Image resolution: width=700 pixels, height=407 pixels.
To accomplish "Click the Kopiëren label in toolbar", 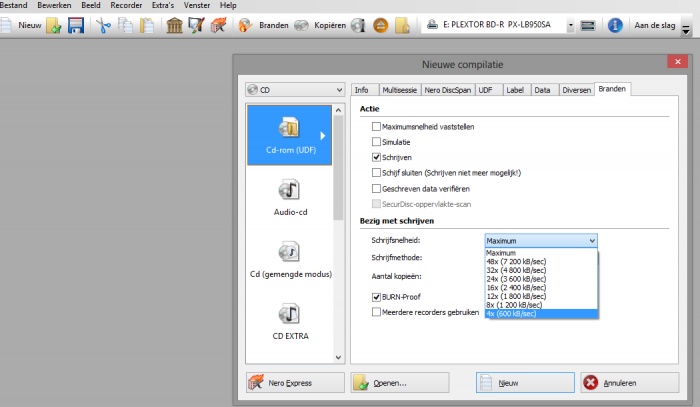I will click(330, 25).
